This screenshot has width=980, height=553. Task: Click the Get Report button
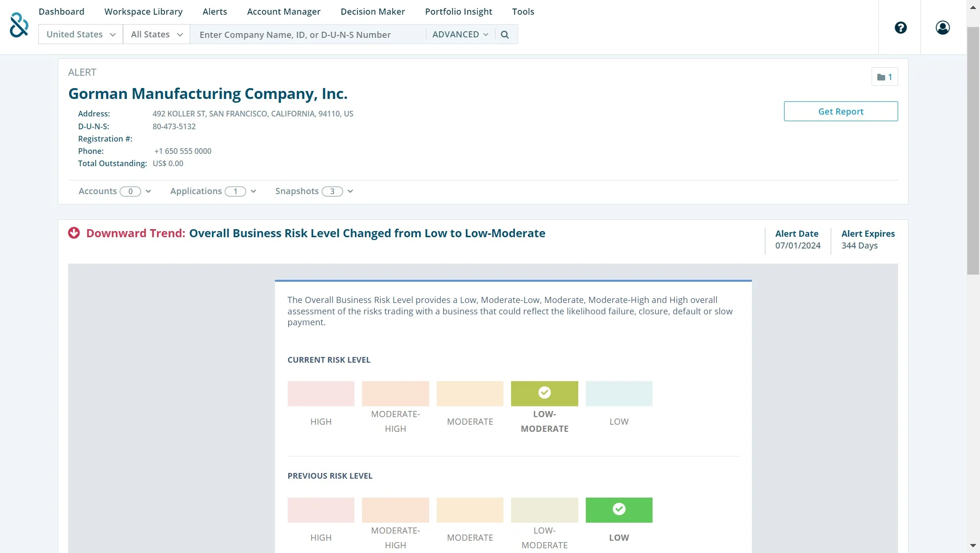point(840,111)
